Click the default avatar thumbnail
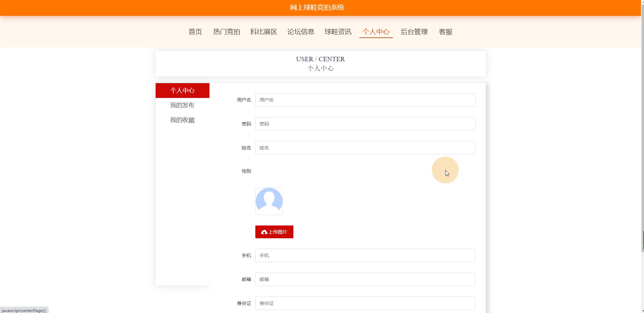644x313 pixels. tap(269, 201)
